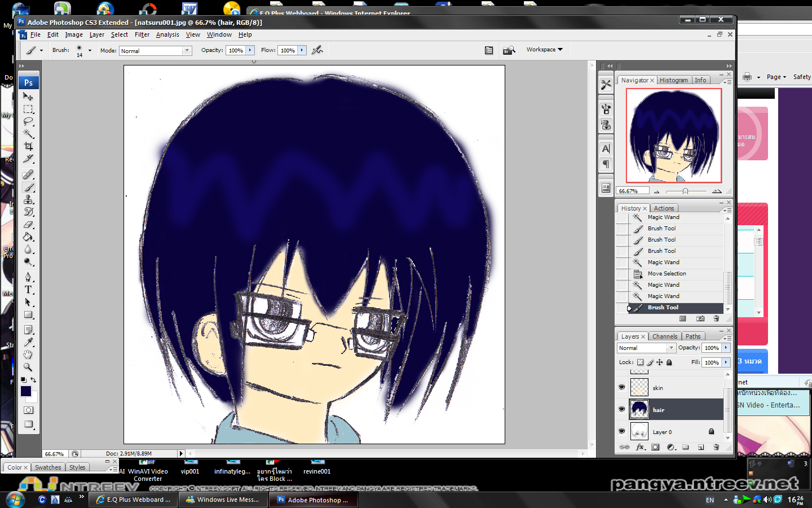Hide Layer 0 visibility
The width and height of the screenshot is (812, 508).
pos(621,431)
